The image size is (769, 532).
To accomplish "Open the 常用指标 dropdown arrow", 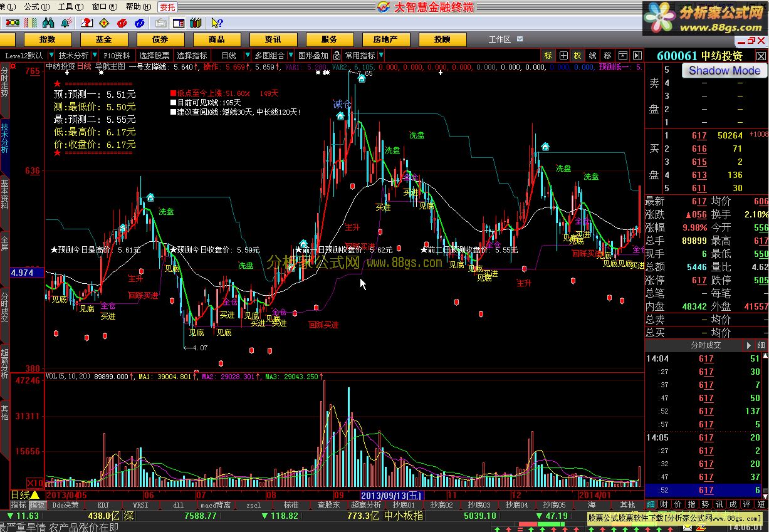I will [x=381, y=55].
